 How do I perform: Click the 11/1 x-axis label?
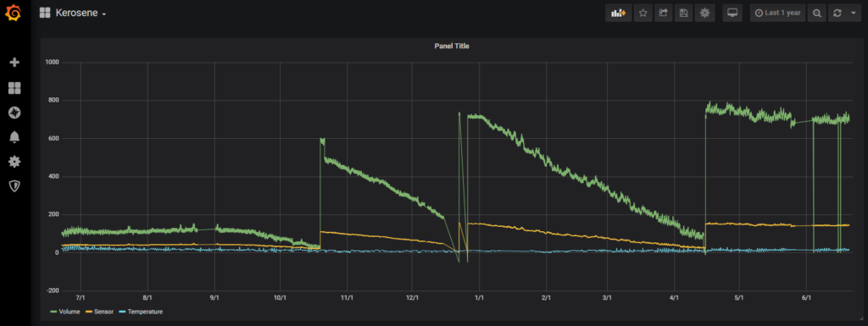coord(347,298)
